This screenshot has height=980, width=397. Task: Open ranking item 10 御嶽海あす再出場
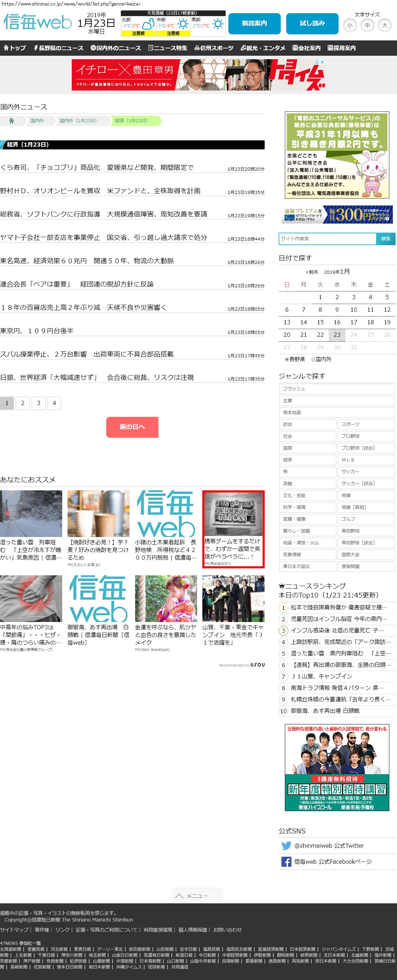(325, 711)
